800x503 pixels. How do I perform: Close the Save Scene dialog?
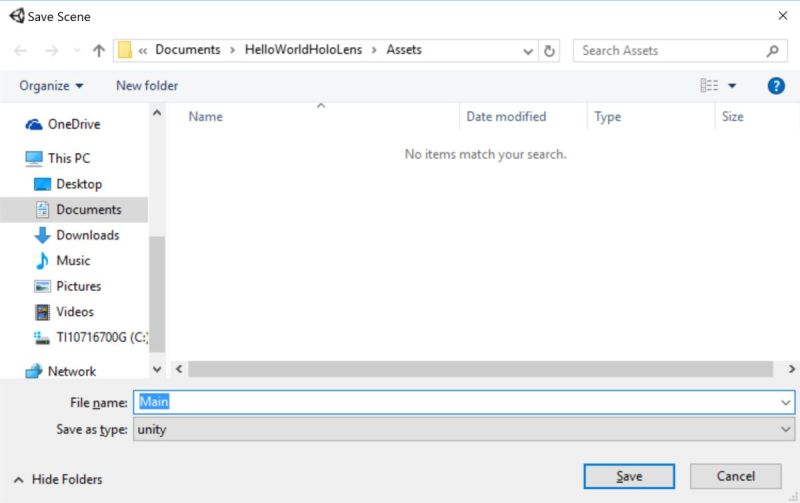tap(783, 16)
